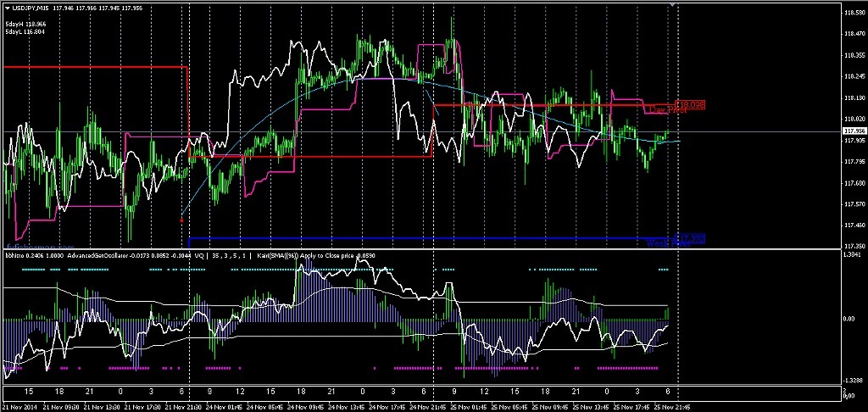
Task: Click the '25 Nov 13:45' time axis label
Action: pyautogui.click(x=590, y=407)
